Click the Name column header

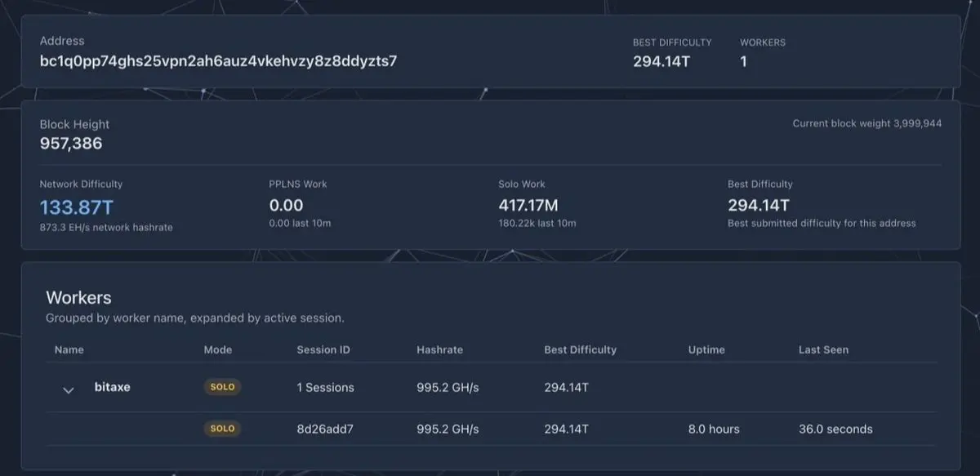tap(69, 349)
